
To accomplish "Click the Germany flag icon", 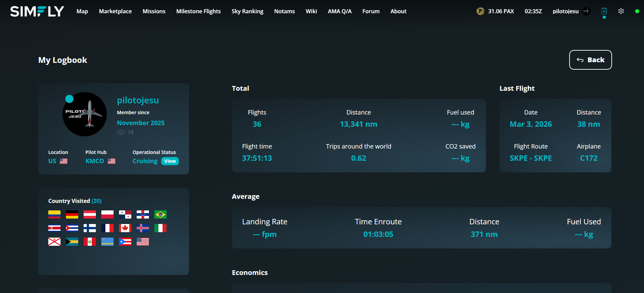I will pos(72,214).
